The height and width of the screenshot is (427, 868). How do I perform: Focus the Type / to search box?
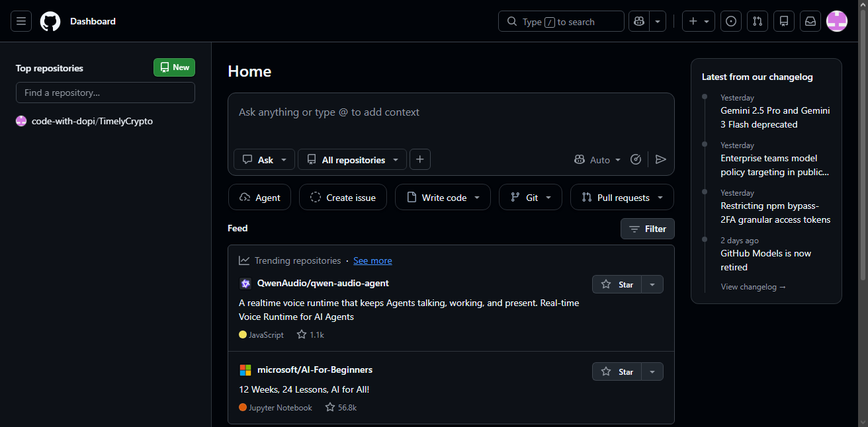(x=561, y=21)
